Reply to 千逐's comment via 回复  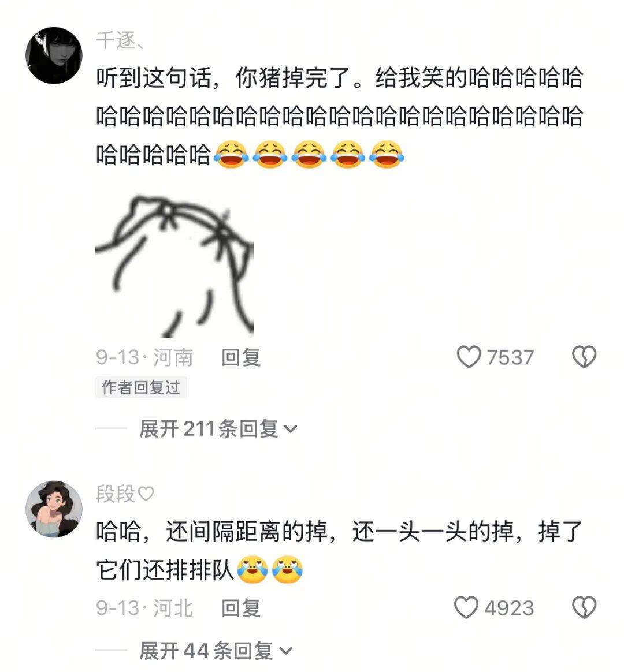tap(240, 357)
